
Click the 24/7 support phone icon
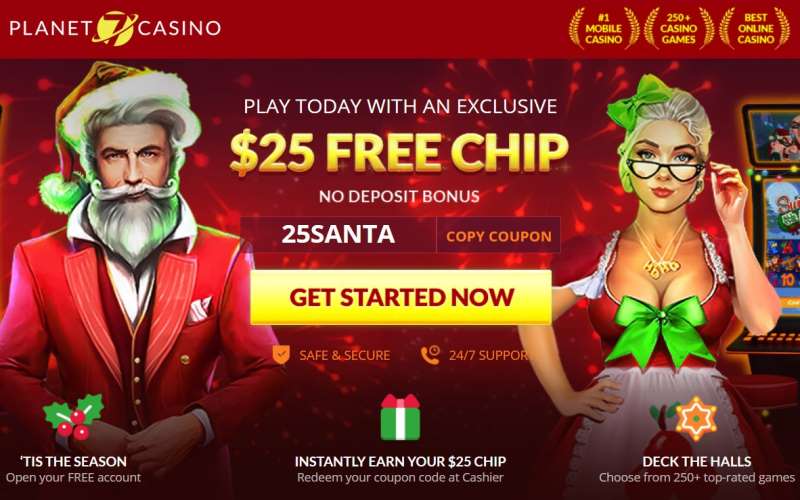[x=430, y=355]
